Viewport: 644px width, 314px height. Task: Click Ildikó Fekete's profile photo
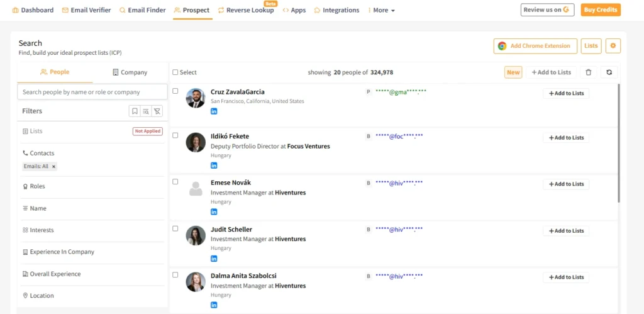pos(196,142)
